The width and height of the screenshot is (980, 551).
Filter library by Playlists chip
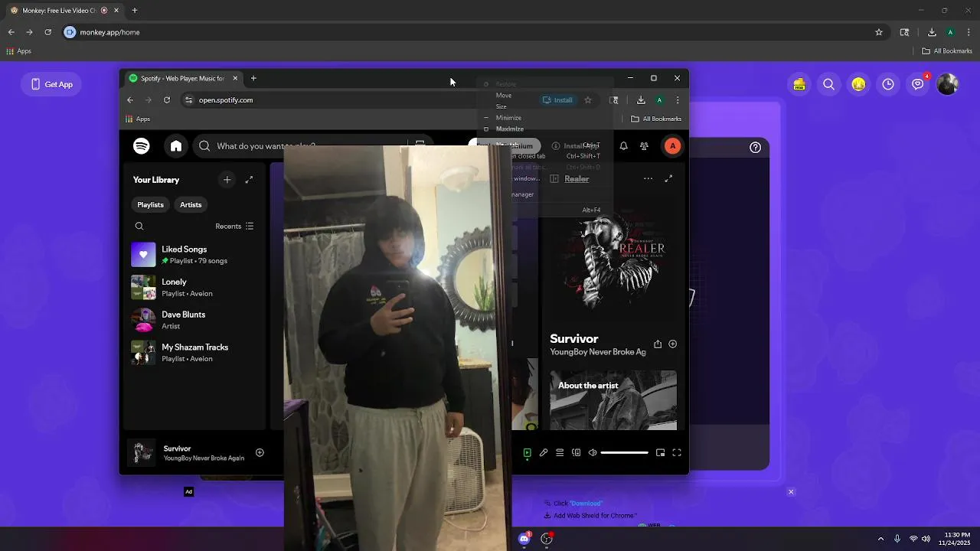[x=150, y=204]
